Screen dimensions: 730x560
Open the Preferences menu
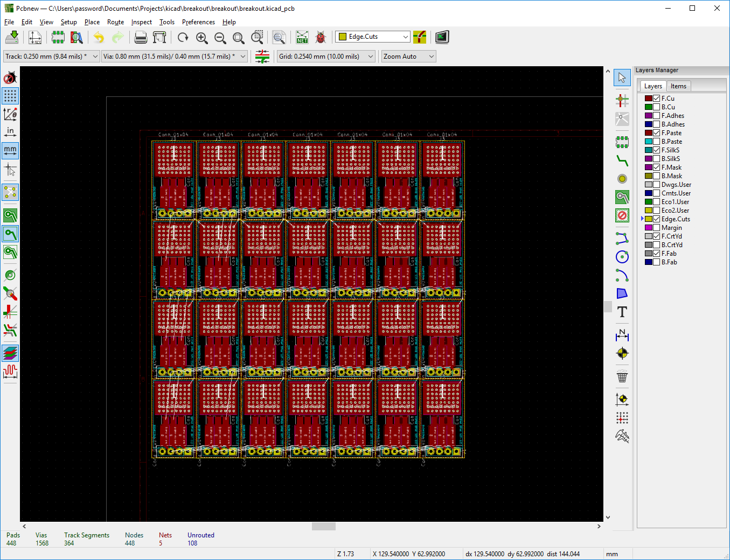tap(198, 22)
